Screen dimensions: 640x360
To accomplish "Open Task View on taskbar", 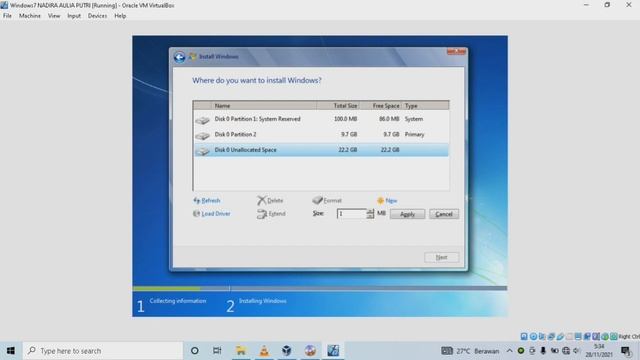I will coord(217,351).
